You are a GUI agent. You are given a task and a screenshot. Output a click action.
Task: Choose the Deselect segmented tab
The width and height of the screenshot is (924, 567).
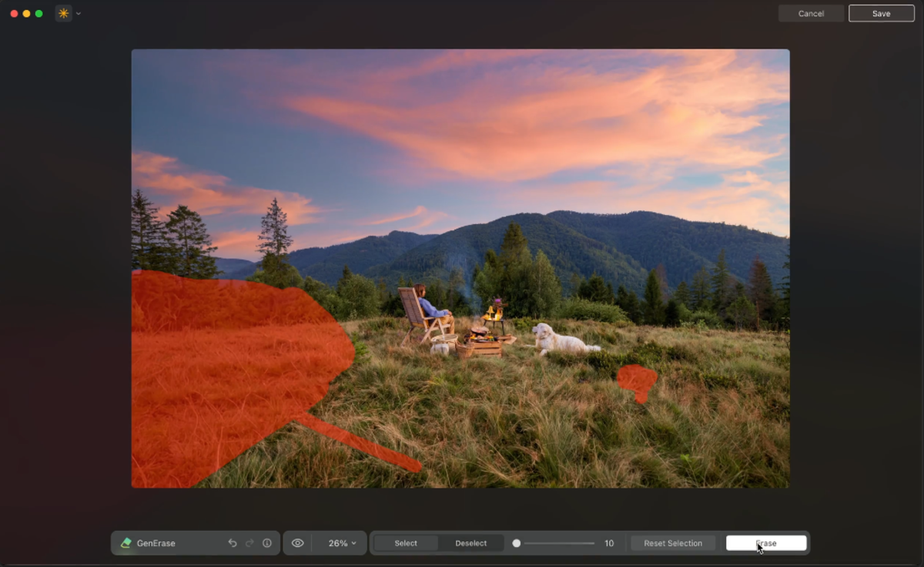pyautogui.click(x=471, y=543)
